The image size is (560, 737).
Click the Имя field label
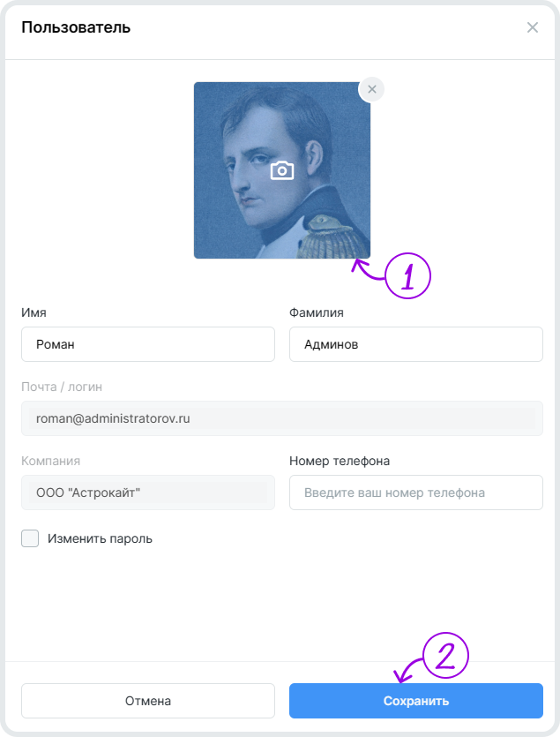pos(34,312)
